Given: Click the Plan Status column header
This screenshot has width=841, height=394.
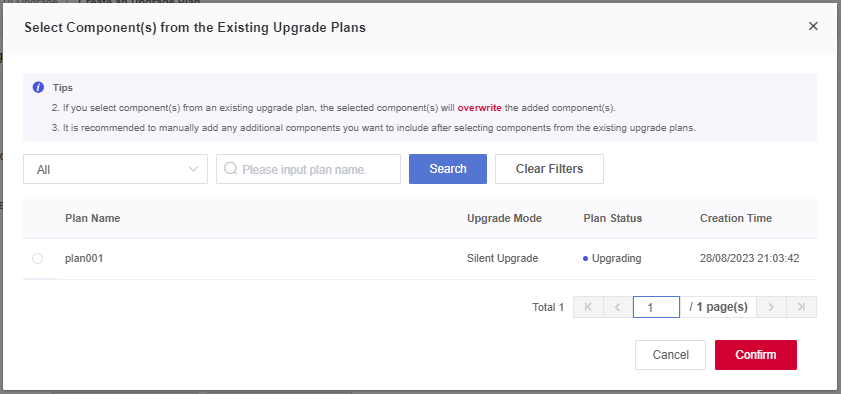Looking at the screenshot, I should pyautogui.click(x=613, y=218).
